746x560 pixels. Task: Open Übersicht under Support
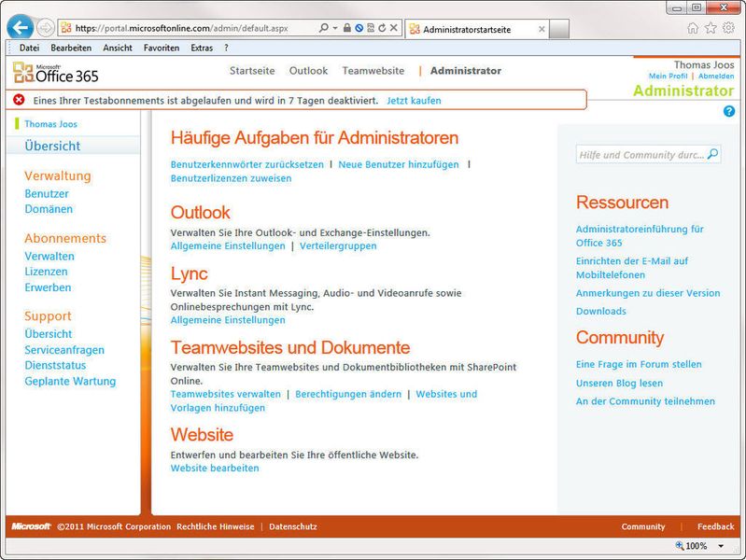point(48,334)
